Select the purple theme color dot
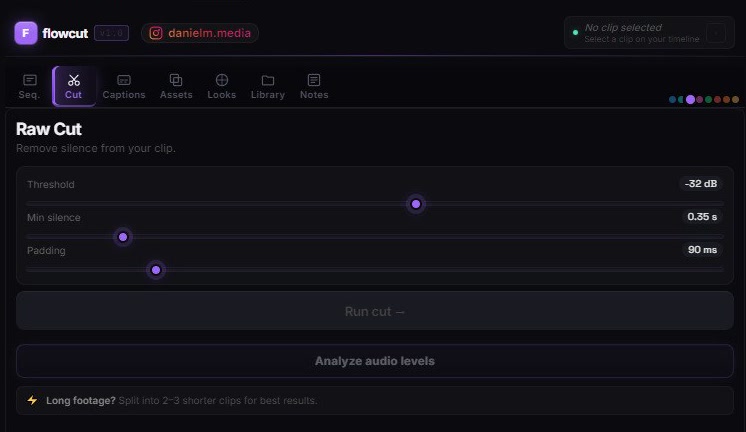This screenshot has width=746, height=432. (x=690, y=99)
